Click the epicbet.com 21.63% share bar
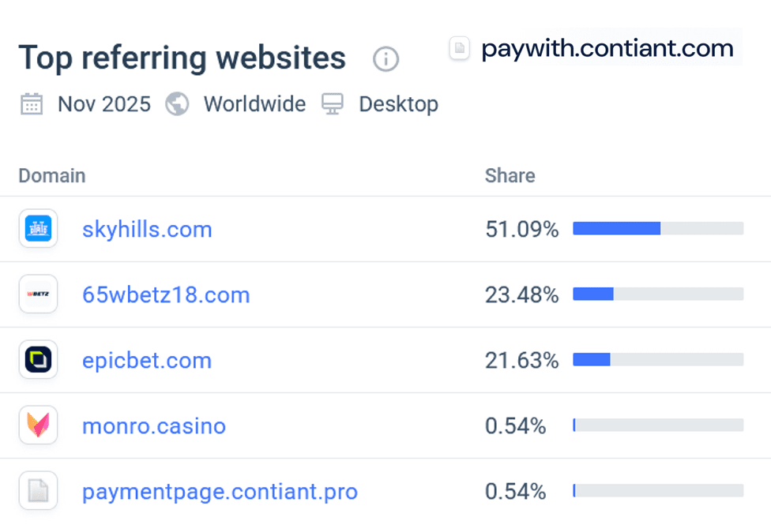The height and width of the screenshot is (532, 771). click(x=657, y=360)
